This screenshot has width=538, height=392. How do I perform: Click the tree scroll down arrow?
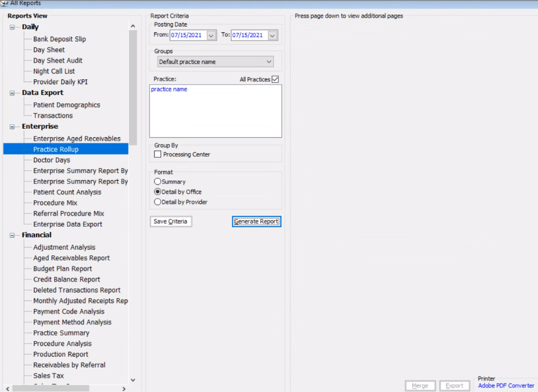click(x=133, y=380)
